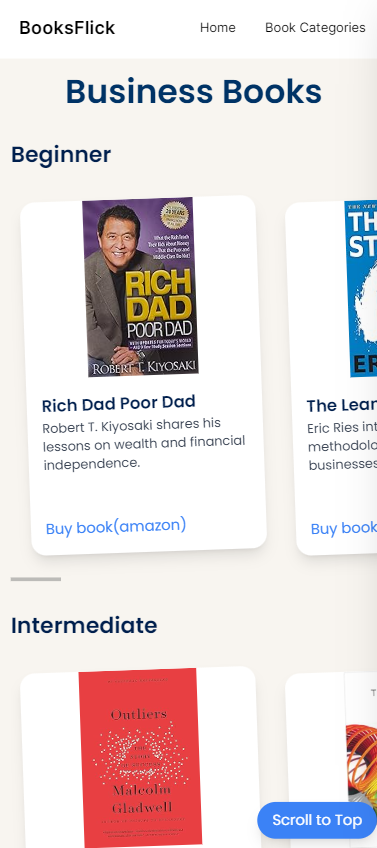The image size is (377, 848).
Task: Open the Book Categories nav item
Action: click(315, 28)
